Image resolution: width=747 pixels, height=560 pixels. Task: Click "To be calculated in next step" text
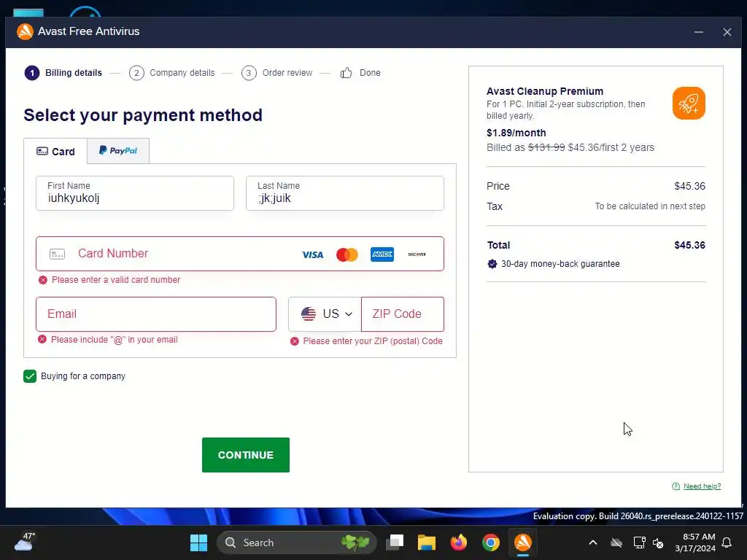point(650,206)
